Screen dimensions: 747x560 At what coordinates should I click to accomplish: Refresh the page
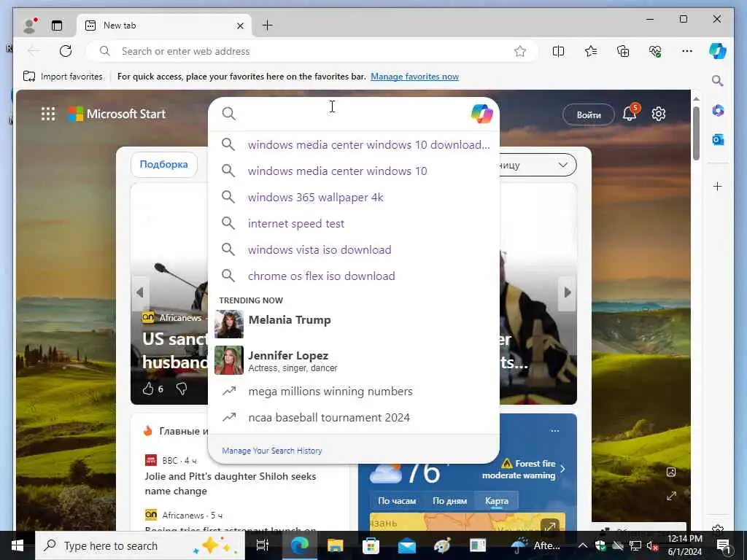[x=66, y=51]
